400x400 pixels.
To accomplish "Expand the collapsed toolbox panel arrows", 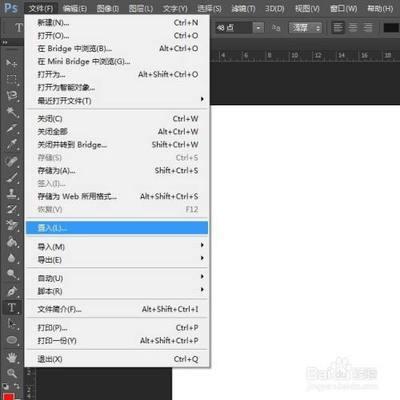I will [5, 42].
